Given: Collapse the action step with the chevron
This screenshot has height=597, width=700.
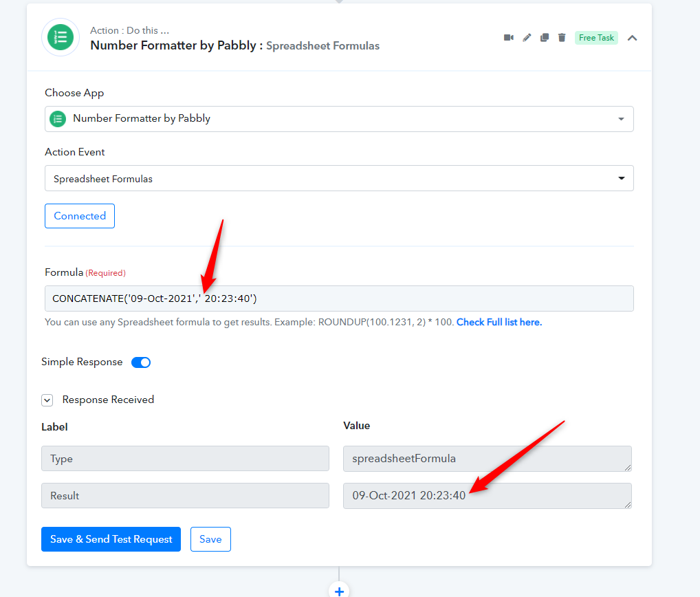Looking at the screenshot, I should pyautogui.click(x=632, y=38).
